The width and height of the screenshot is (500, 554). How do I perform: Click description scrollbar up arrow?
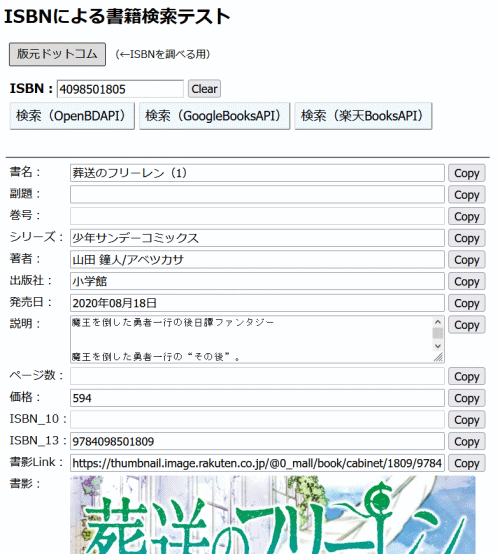click(x=438, y=322)
